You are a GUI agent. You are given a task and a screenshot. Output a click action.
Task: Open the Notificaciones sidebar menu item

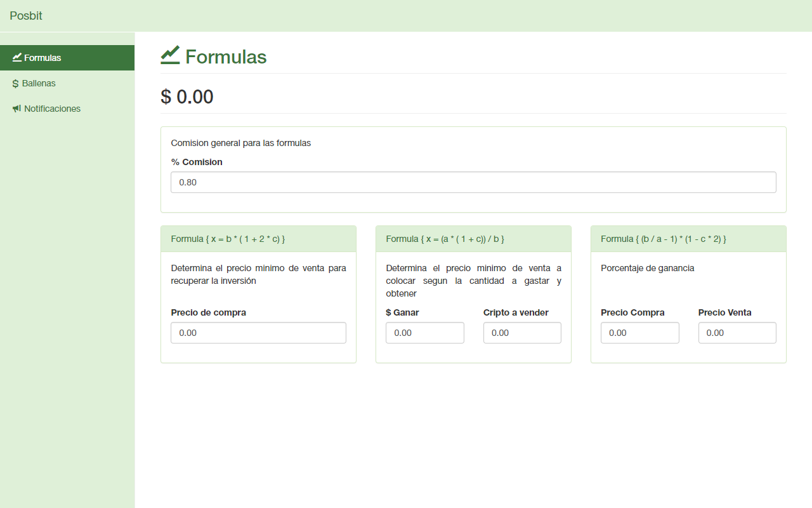point(67,109)
